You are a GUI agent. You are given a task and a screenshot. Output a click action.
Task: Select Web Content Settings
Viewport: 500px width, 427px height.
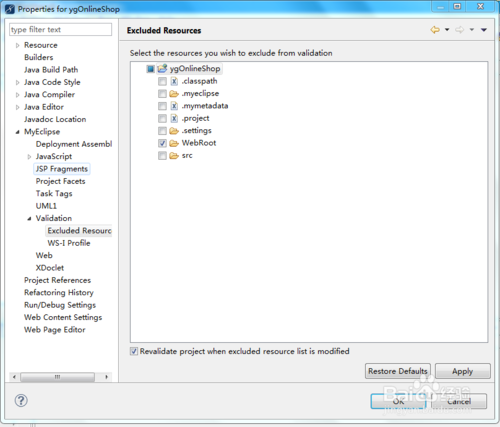pos(63,317)
